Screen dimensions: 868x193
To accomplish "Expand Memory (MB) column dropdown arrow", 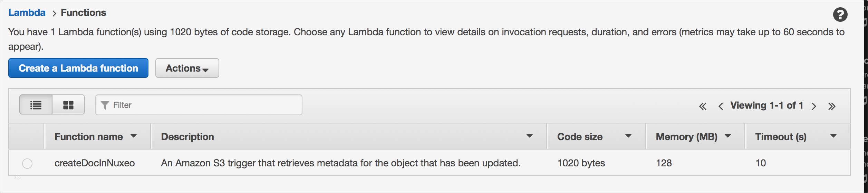I will [x=728, y=136].
